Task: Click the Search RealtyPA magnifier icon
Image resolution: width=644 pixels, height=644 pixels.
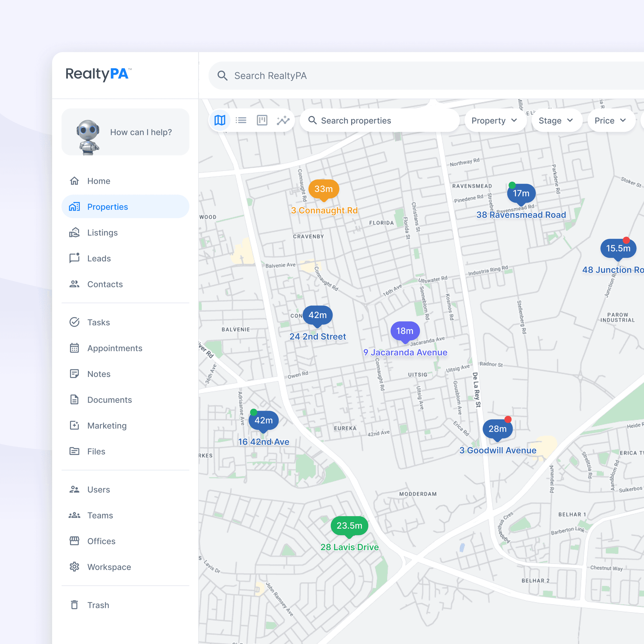Action: pyautogui.click(x=222, y=76)
